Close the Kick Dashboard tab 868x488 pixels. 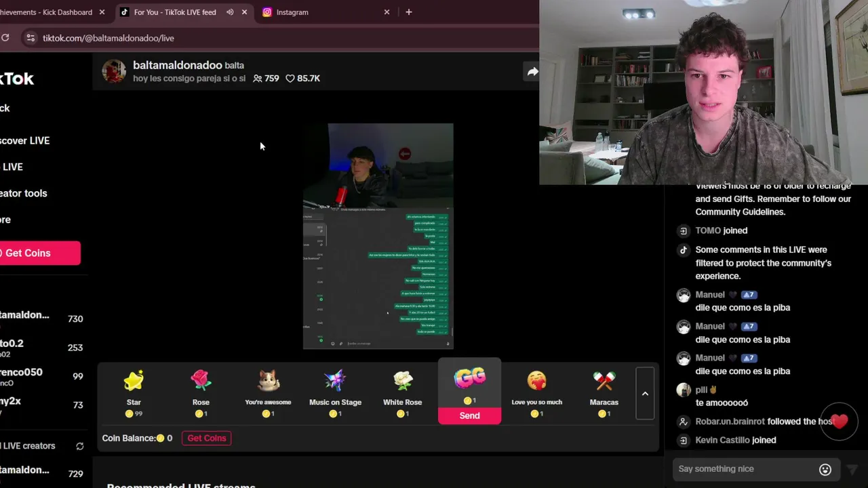102,12
